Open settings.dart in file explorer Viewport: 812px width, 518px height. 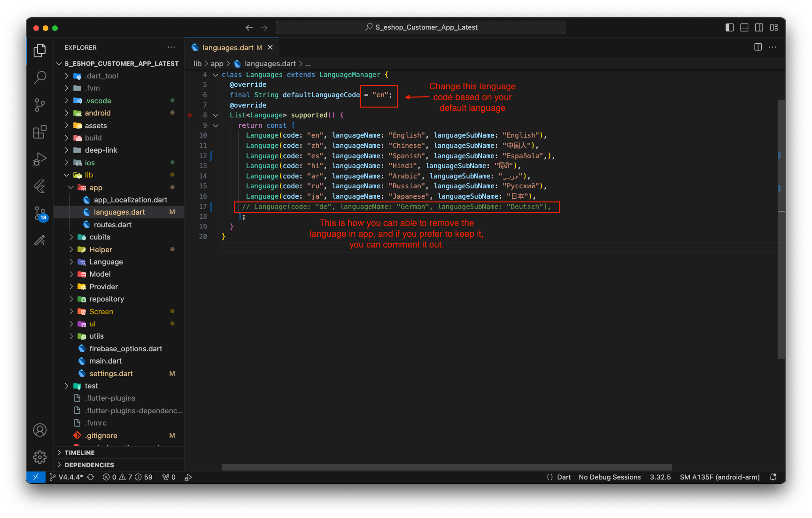coord(111,374)
